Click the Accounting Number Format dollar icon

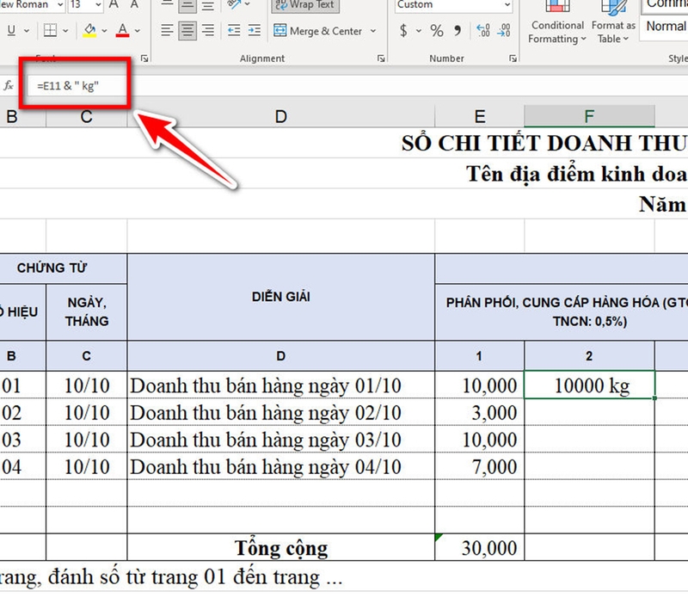click(x=403, y=30)
